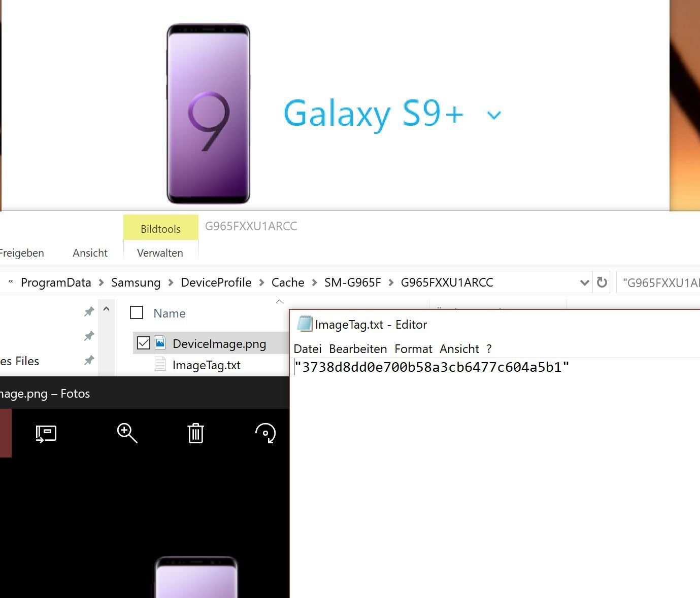Uncheck the DeviceImage.png checkbox
This screenshot has height=598, width=700.
click(x=144, y=343)
